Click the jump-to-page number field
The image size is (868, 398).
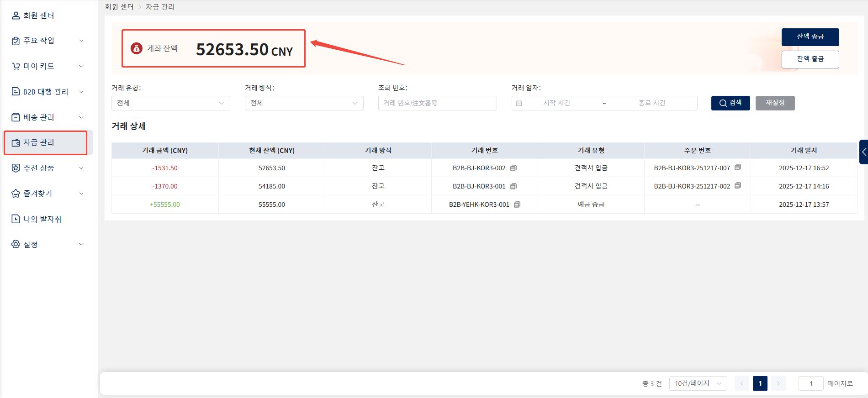[811, 383]
